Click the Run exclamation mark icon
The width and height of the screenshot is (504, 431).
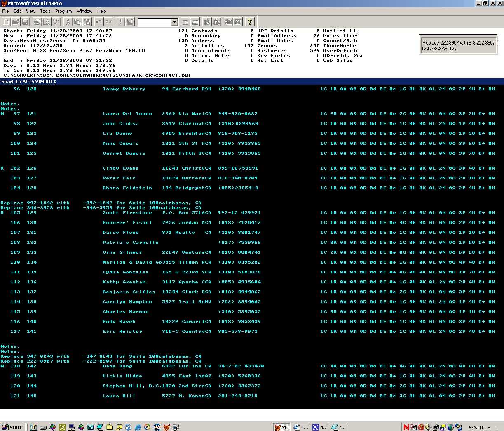pos(120,22)
